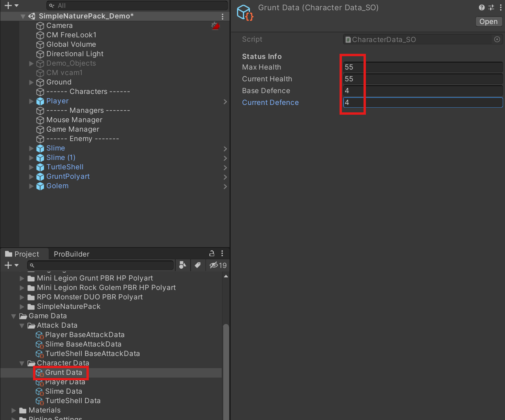This screenshot has width=505, height=420.
Task: Click the red Cinemachine icon beside Camera
Action: [215, 26]
